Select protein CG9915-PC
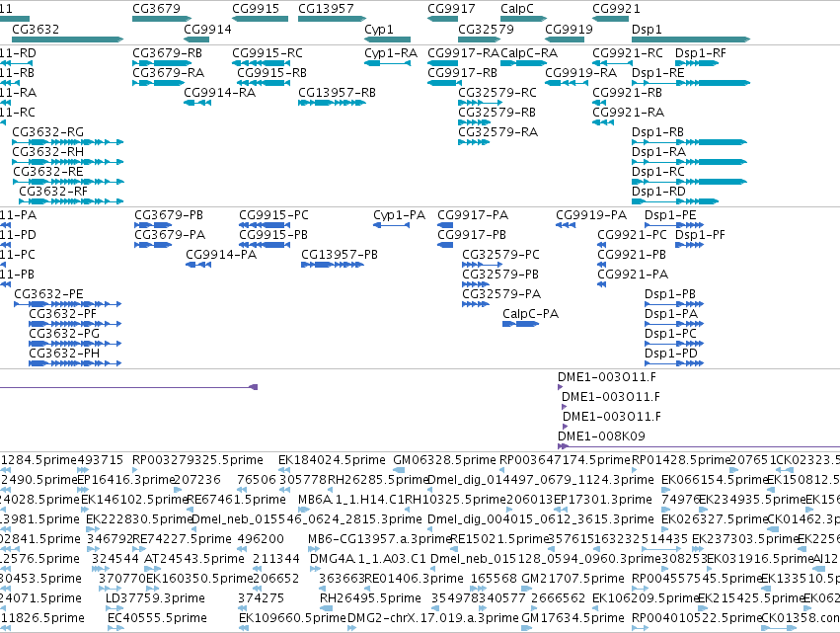 (265, 225)
